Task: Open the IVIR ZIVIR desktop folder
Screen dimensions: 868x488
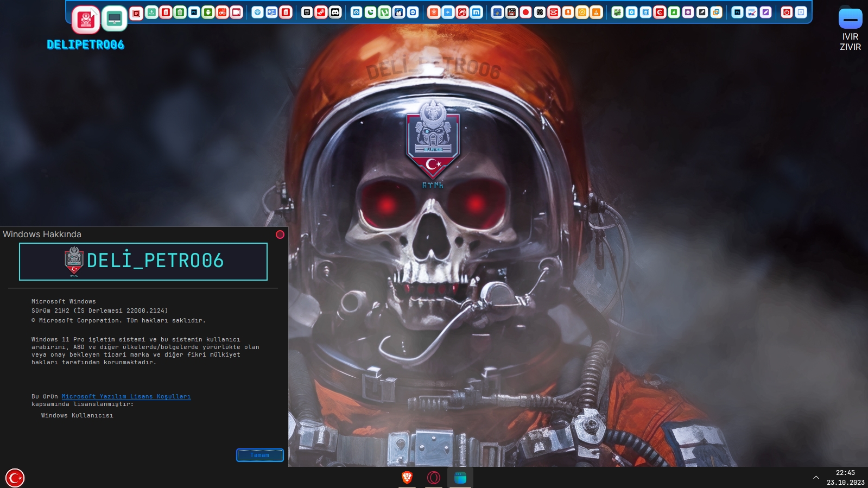Action: (x=850, y=28)
